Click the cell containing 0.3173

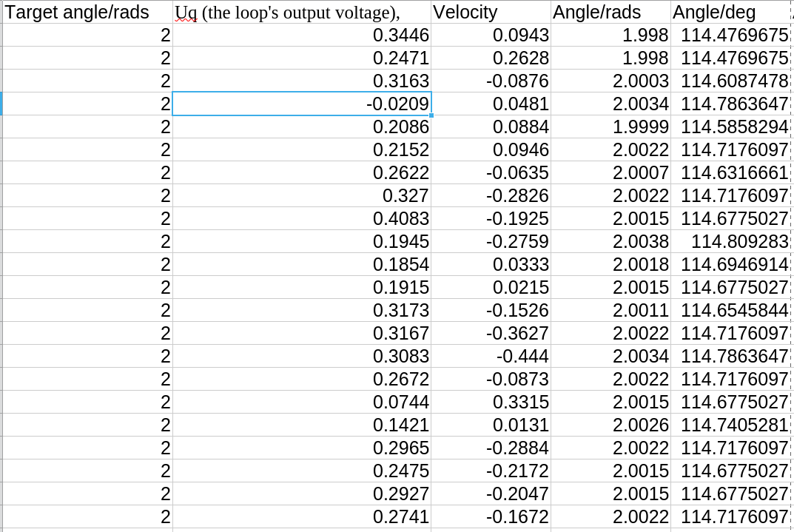coord(302,310)
